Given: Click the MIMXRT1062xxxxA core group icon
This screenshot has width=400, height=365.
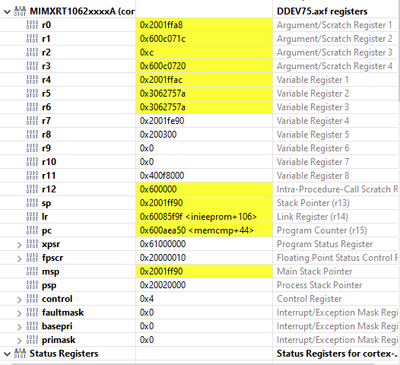Looking at the screenshot, I should click(20, 11).
